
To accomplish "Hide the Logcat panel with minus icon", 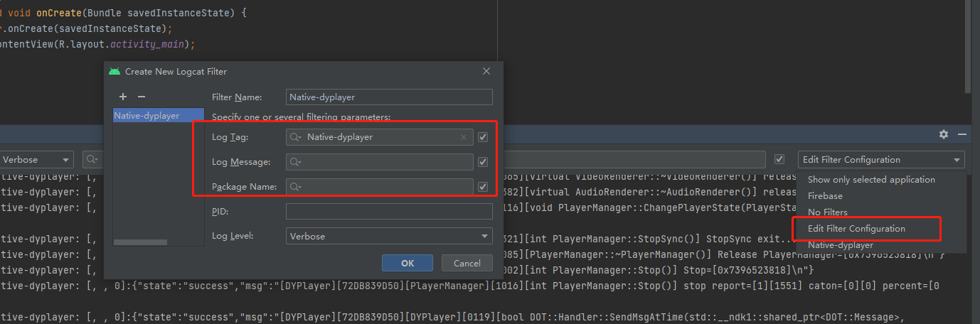I will coord(962,134).
